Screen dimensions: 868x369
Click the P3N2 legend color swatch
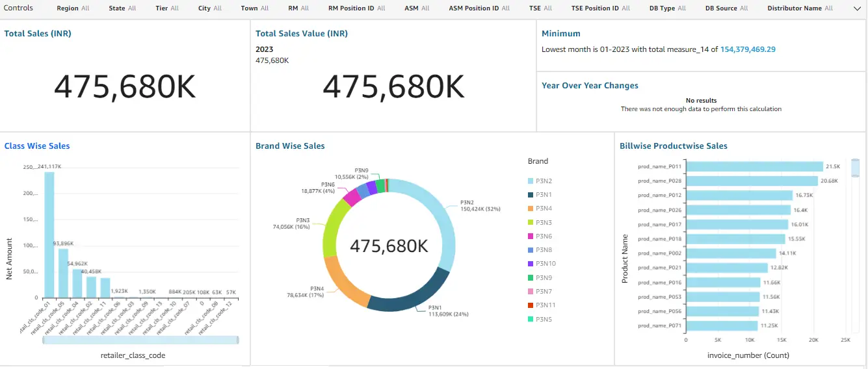tap(531, 181)
